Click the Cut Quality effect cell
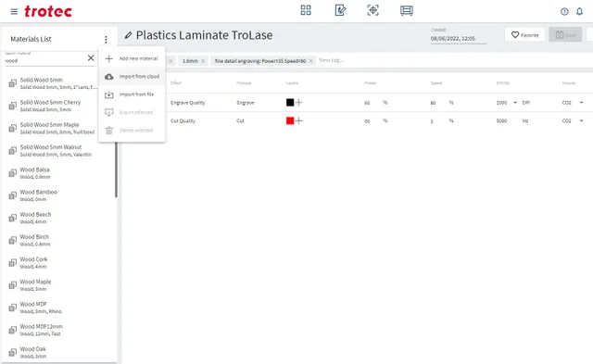The height and width of the screenshot is (364, 593). pos(183,121)
